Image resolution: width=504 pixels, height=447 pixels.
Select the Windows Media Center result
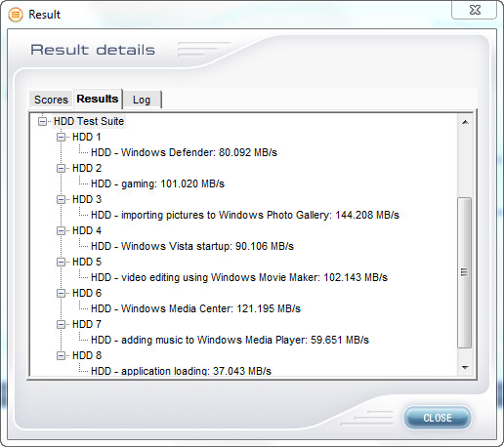(x=195, y=308)
